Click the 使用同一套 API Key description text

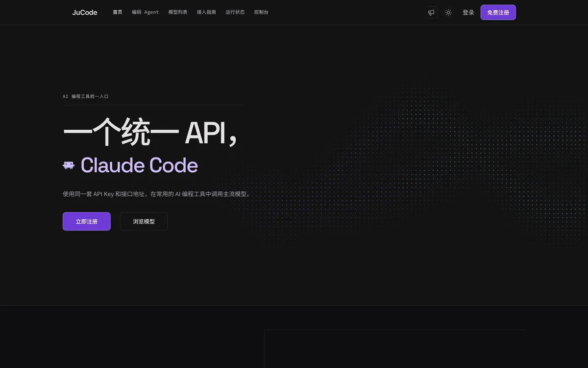pos(156,194)
